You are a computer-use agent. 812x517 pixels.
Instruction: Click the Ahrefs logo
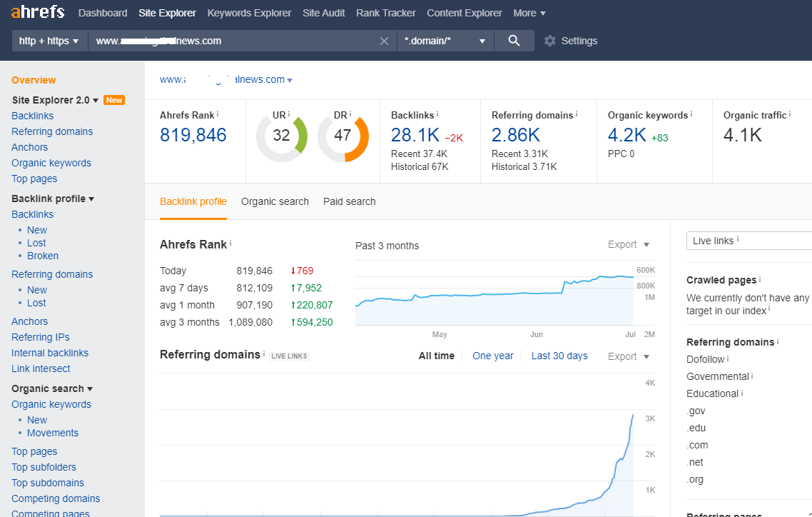coord(38,12)
